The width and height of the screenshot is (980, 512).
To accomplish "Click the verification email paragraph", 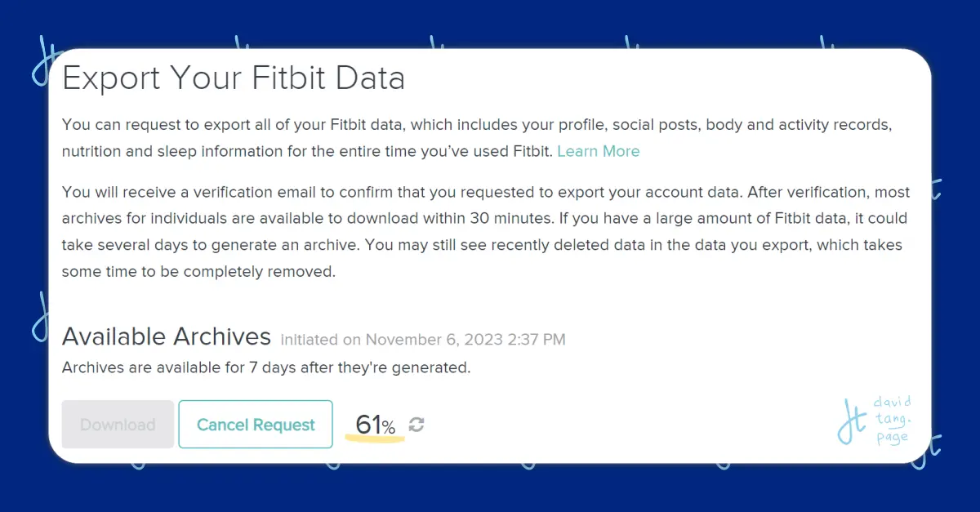I will click(486, 232).
